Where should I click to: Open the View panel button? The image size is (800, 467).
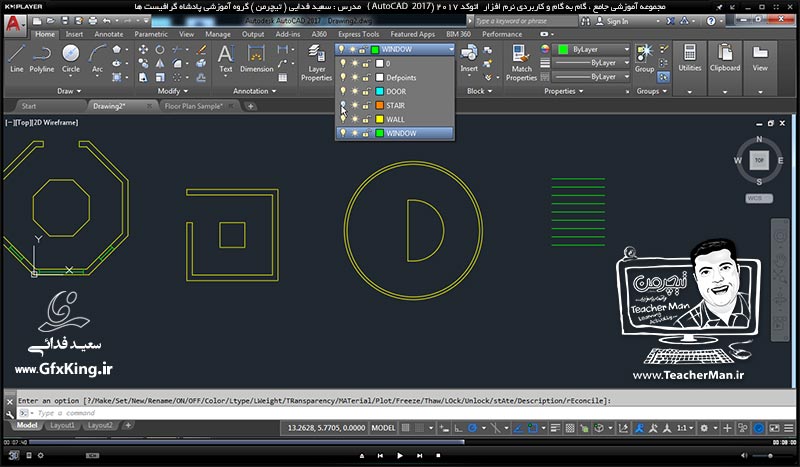click(760, 58)
